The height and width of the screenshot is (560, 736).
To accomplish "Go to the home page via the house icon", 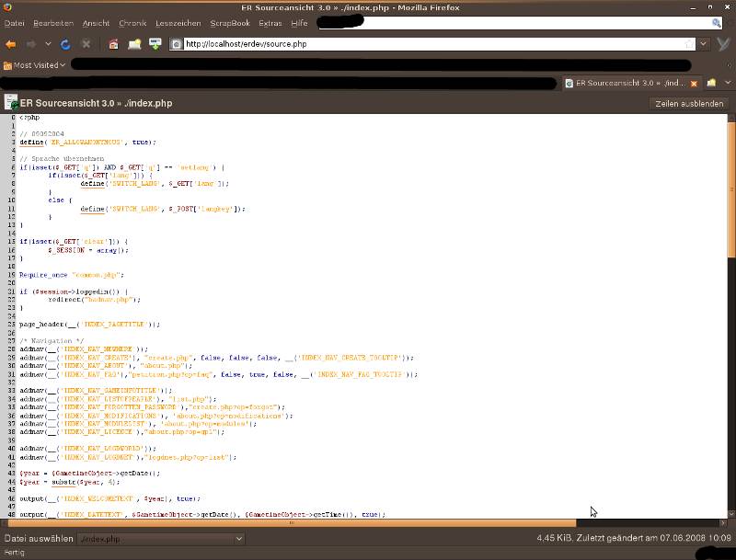I will coord(113,44).
